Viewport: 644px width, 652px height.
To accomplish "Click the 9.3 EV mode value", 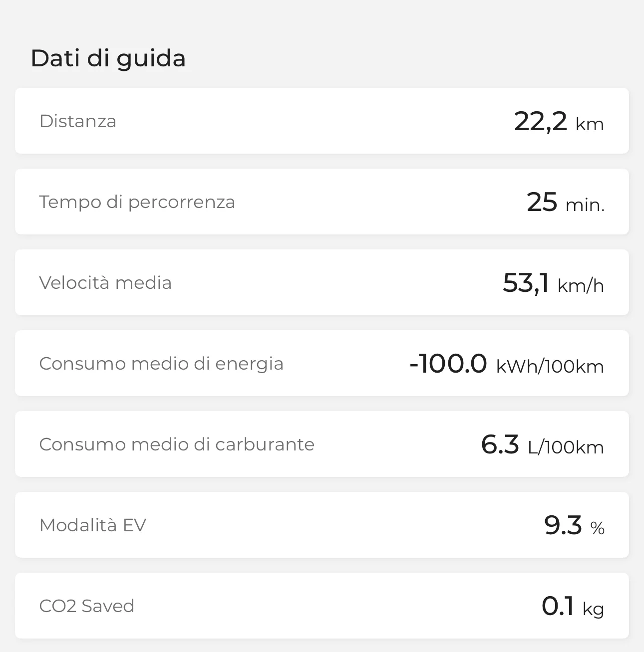I will (x=563, y=525).
